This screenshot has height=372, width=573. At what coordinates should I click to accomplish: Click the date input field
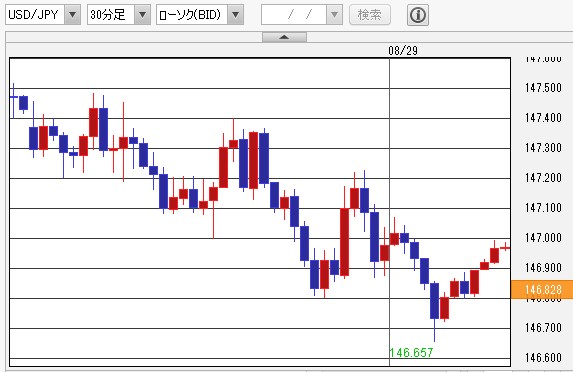tap(294, 15)
